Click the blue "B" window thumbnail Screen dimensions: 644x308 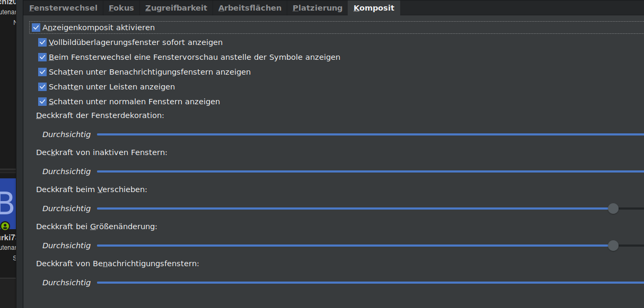7,203
